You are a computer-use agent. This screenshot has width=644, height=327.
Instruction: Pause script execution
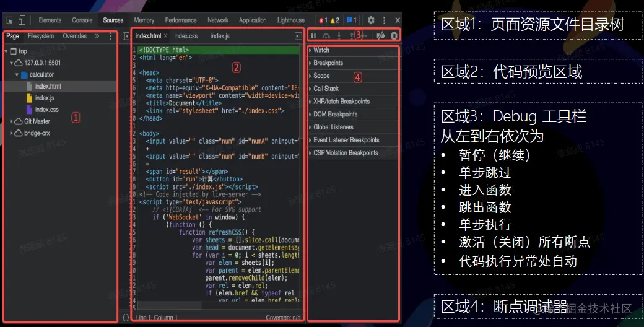314,36
